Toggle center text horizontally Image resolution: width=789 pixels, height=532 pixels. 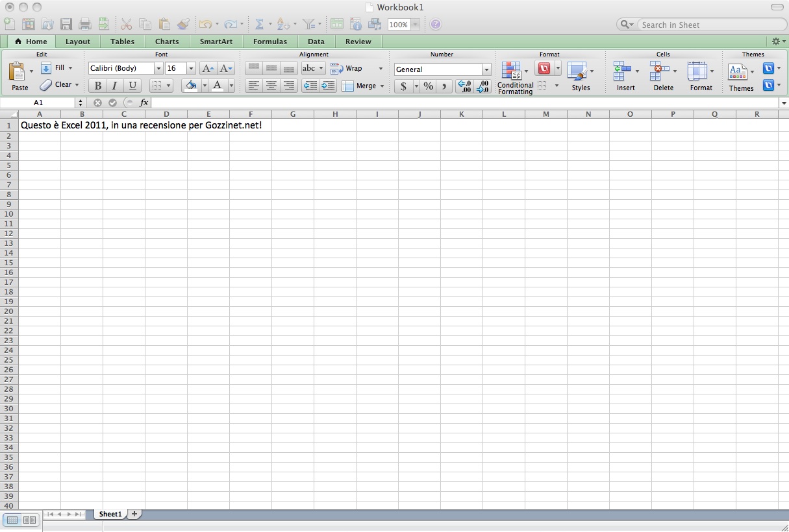click(x=271, y=86)
